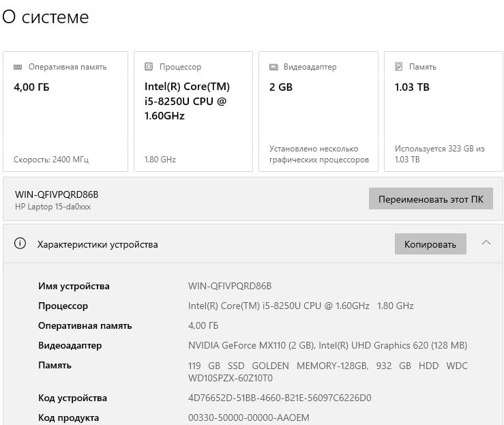The width and height of the screenshot is (504, 425).
Task: Click the 1.80 GHz text in the processor card
Action: tap(160, 160)
